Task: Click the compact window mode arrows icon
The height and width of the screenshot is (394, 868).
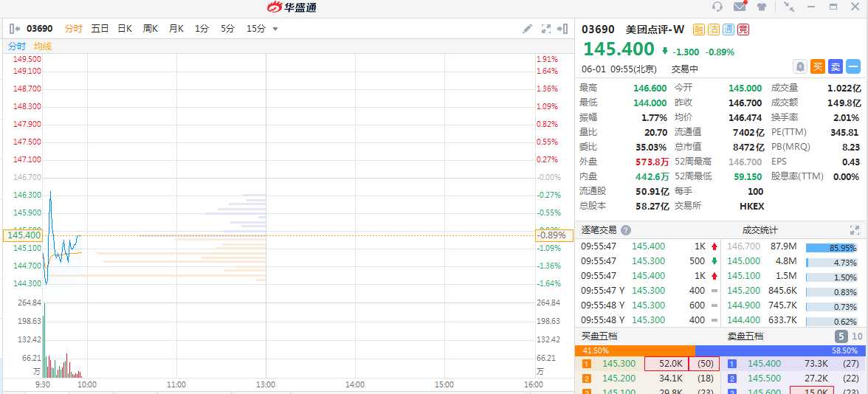Action: coord(790,7)
